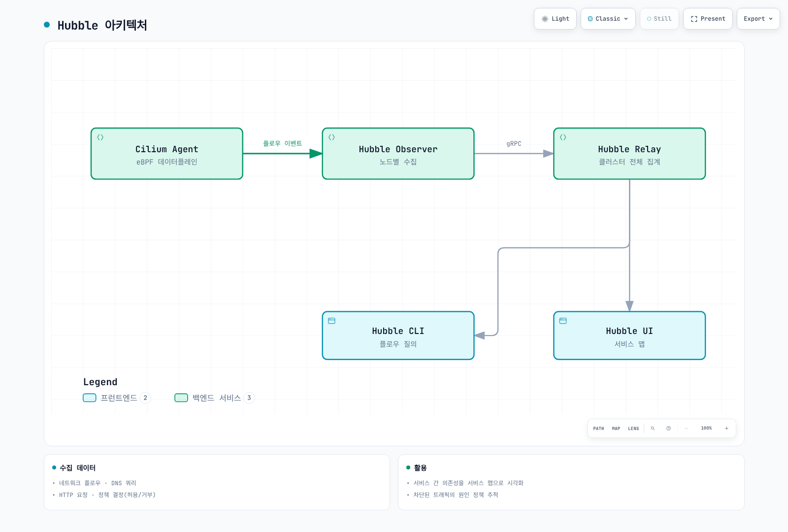Screen dimensions: 788x532
Task: Click the window icon on Hubble UI
Action: [x=563, y=321]
